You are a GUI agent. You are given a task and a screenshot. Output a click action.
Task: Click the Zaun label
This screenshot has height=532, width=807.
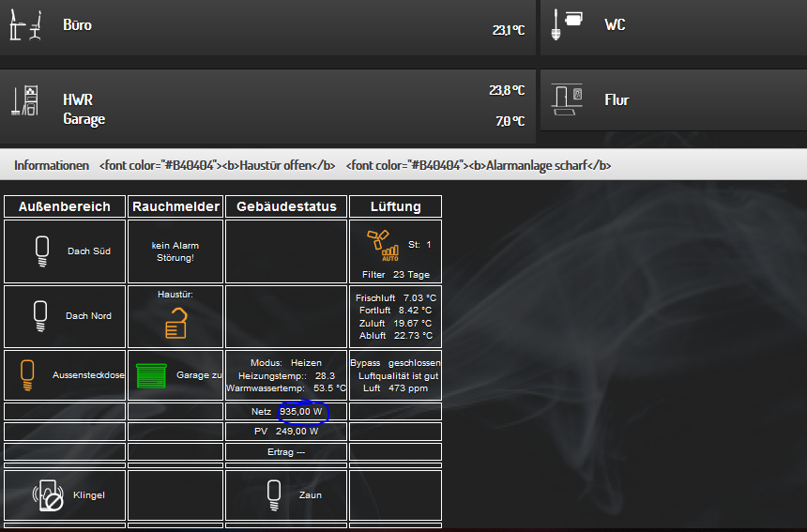click(311, 495)
